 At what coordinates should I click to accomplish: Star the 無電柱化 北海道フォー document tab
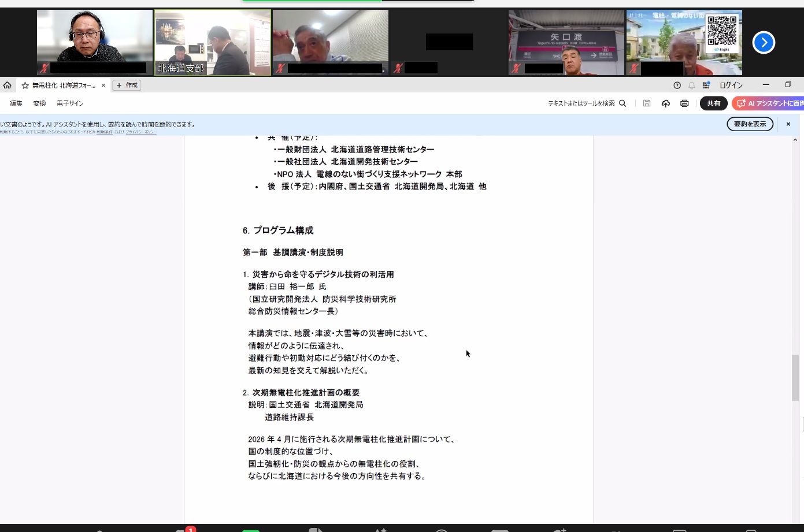25,85
